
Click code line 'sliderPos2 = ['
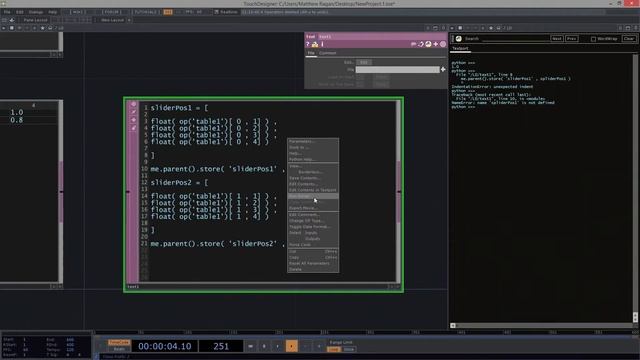(179, 182)
